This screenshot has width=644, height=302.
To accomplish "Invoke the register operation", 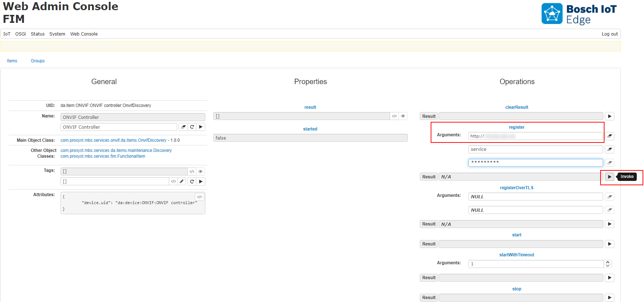I will coord(610,177).
